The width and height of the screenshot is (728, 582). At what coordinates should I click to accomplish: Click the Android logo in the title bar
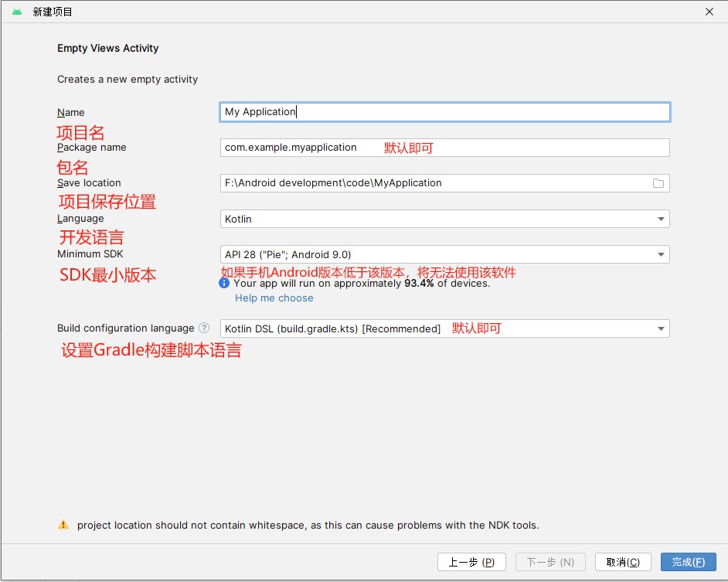pyautogui.click(x=17, y=12)
